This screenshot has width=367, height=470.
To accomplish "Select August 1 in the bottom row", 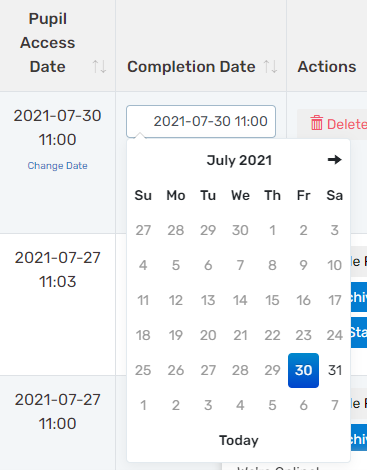I will (x=143, y=405).
